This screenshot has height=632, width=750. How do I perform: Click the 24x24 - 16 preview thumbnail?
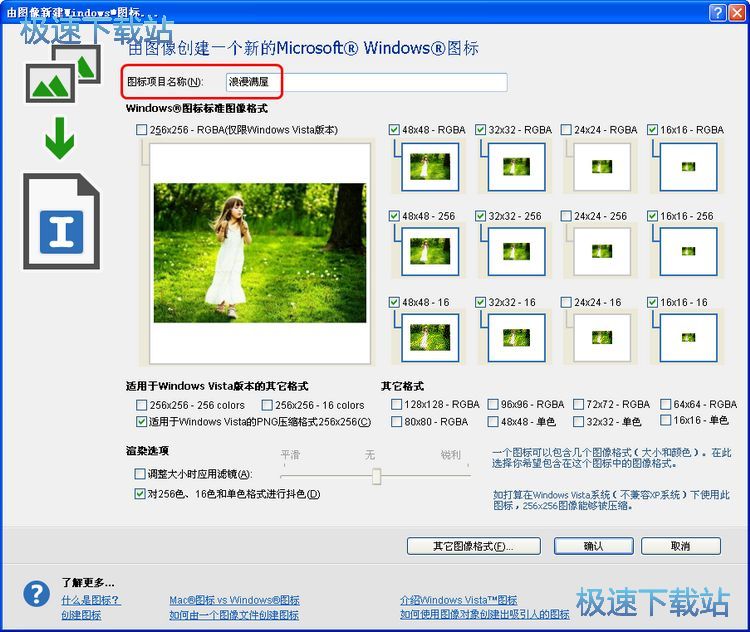(x=602, y=337)
